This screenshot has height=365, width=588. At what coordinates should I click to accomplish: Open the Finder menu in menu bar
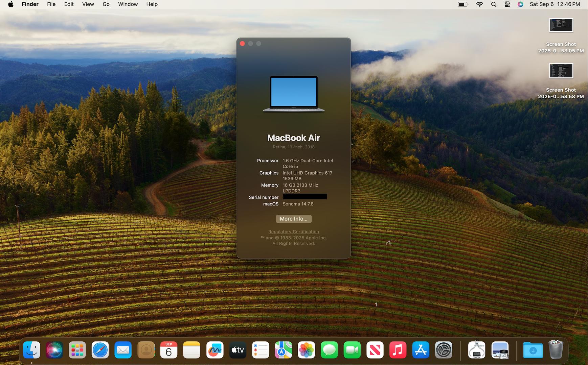pos(30,4)
